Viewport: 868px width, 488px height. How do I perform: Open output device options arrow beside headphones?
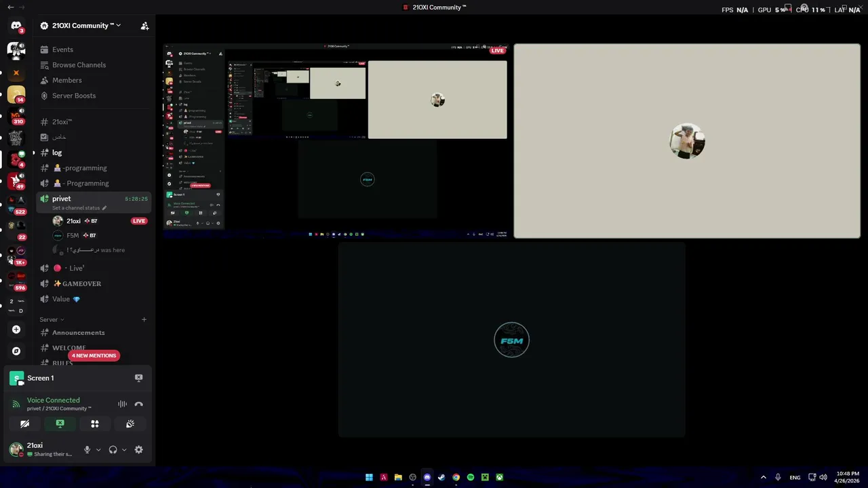(124, 450)
